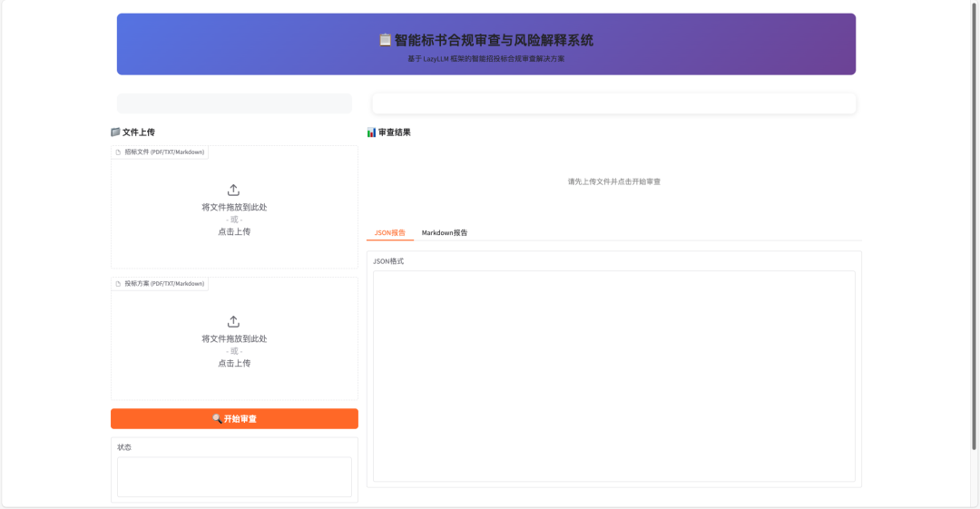
Task: Click inside the 状态 text box
Action: [x=234, y=476]
